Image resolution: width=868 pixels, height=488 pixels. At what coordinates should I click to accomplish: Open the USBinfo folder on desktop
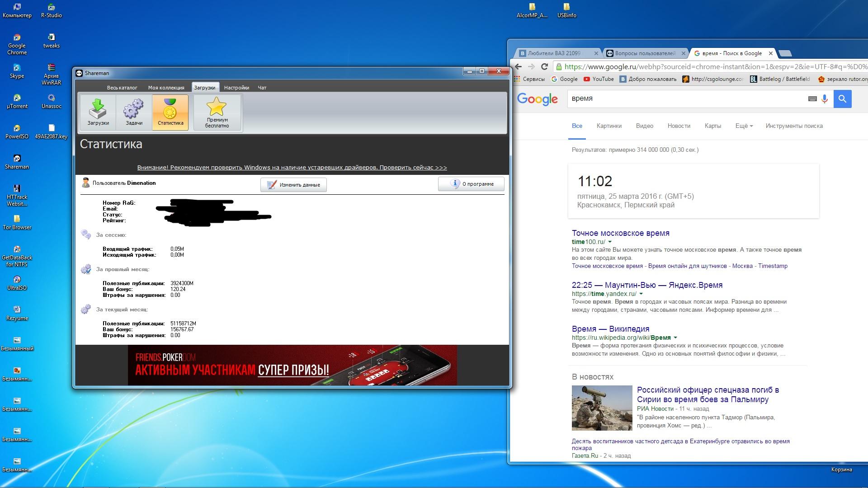pos(566,11)
